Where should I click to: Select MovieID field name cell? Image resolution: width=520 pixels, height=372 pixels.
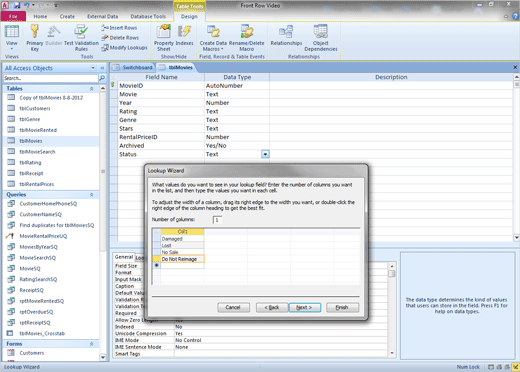161,86
